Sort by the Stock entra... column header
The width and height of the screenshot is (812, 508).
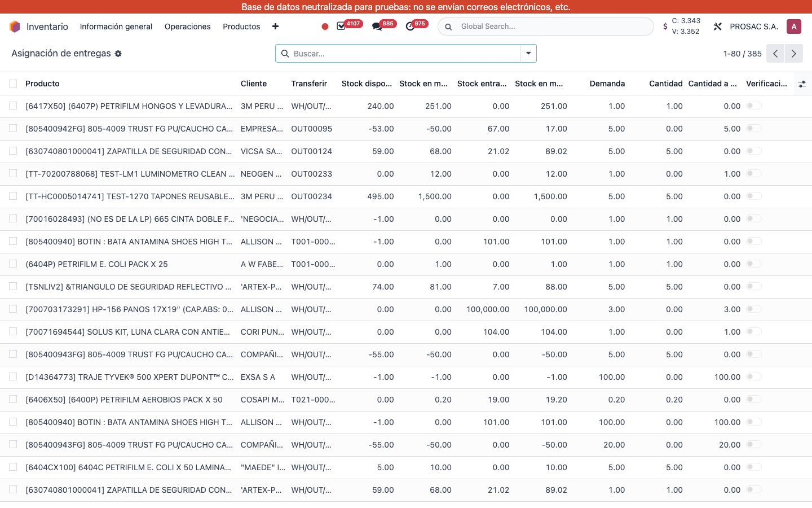[482, 84]
